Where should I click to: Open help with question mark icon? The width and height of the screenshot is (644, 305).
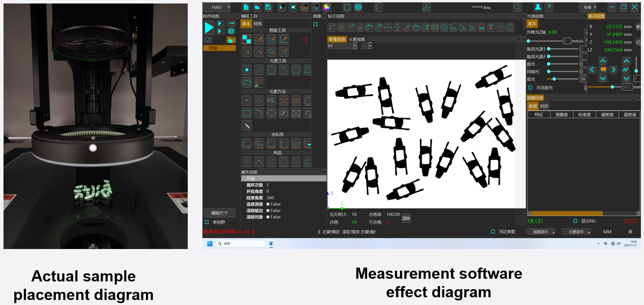tap(549, 7)
